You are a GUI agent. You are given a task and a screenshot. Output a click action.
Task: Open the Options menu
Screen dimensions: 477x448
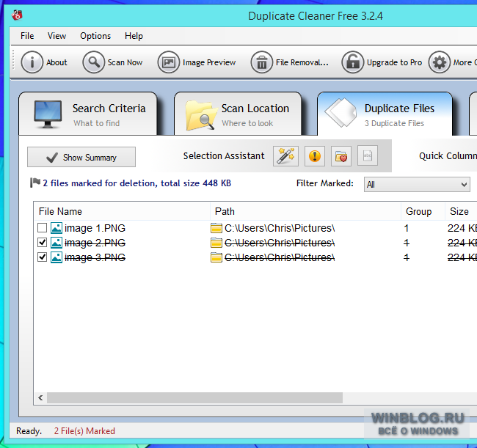(x=95, y=36)
